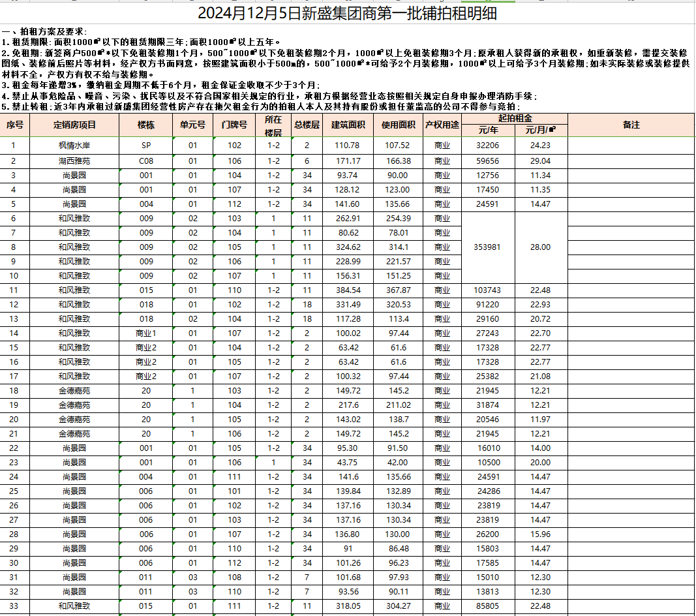Click the 楼栋 column header
Screen dimensions: 696x616
(146, 125)
